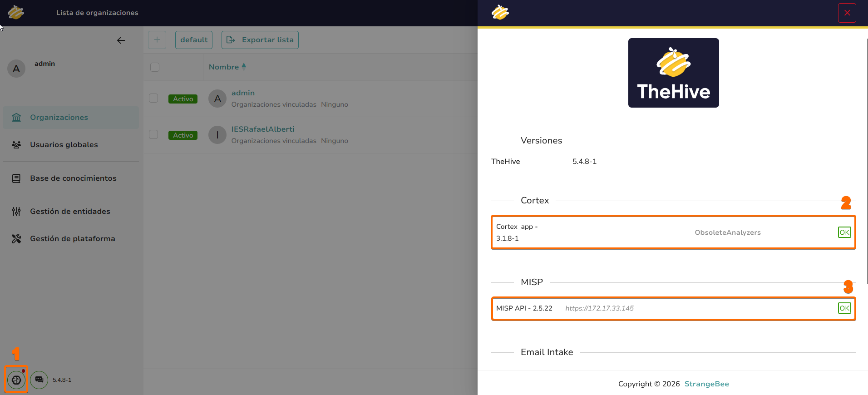
Task: Click the large TheHive logo image
Action: tap(674, 73)
